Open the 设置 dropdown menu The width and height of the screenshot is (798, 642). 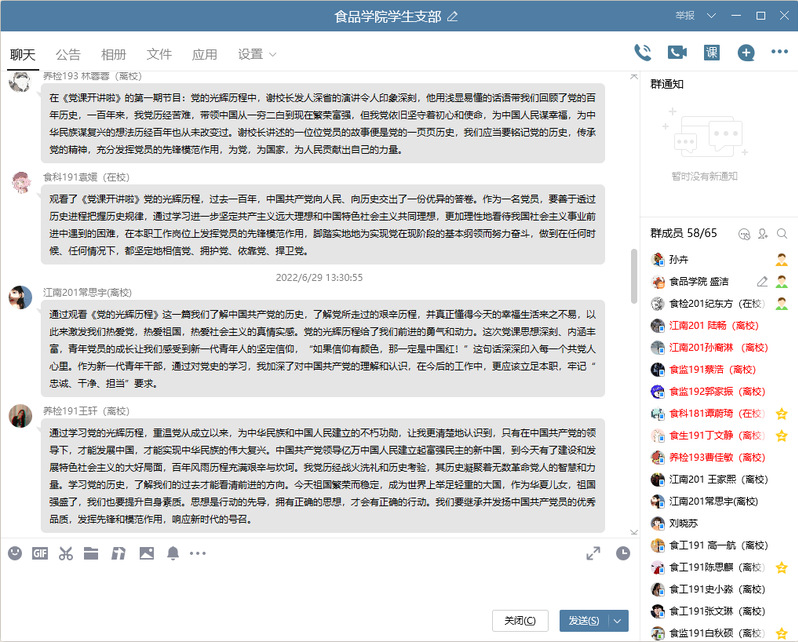coord(257,54)
